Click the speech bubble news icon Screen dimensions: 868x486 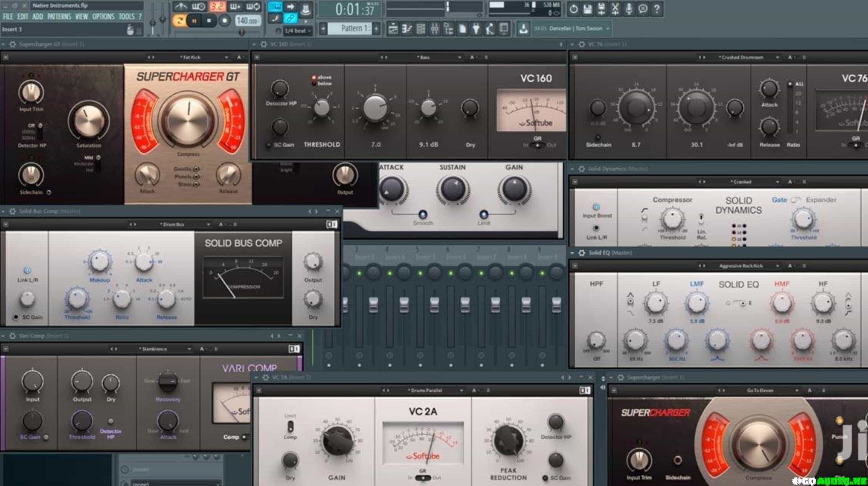[643, 9]
